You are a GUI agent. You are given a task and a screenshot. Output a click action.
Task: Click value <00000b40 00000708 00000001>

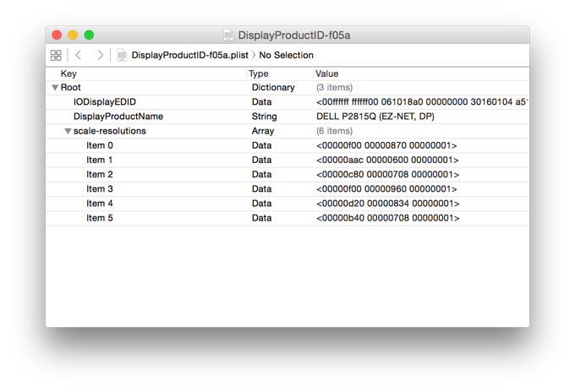tap(387, 218)
